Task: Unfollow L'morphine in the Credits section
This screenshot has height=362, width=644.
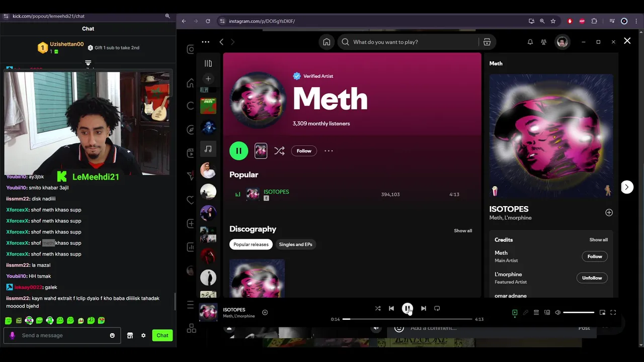Action: (x=592, y=278)
